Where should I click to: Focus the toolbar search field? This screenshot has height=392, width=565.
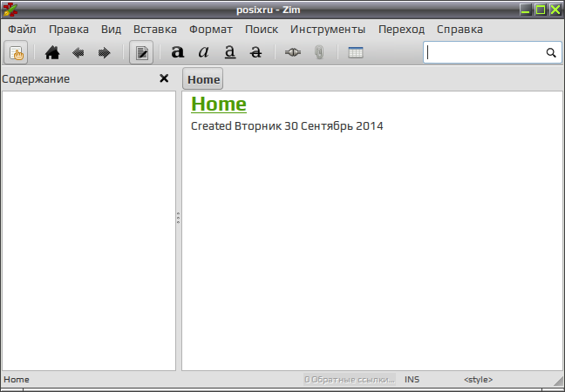click(493, 52)
